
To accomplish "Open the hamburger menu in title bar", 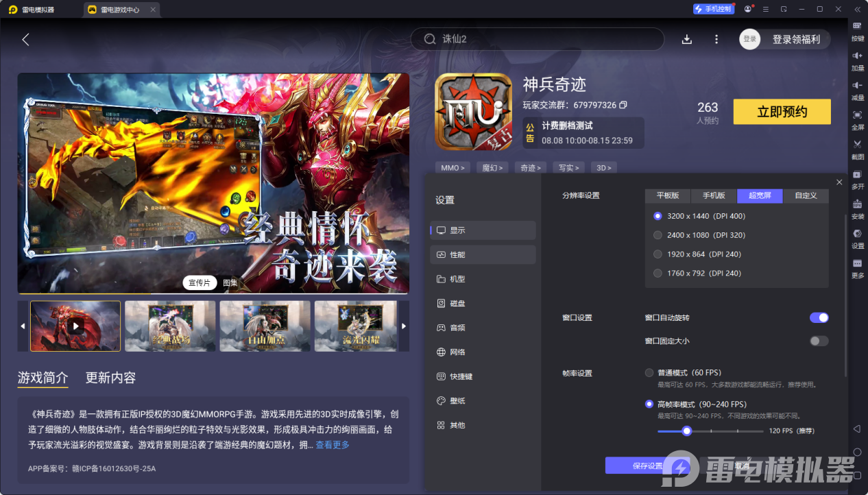I will click(x=764, y=9).
